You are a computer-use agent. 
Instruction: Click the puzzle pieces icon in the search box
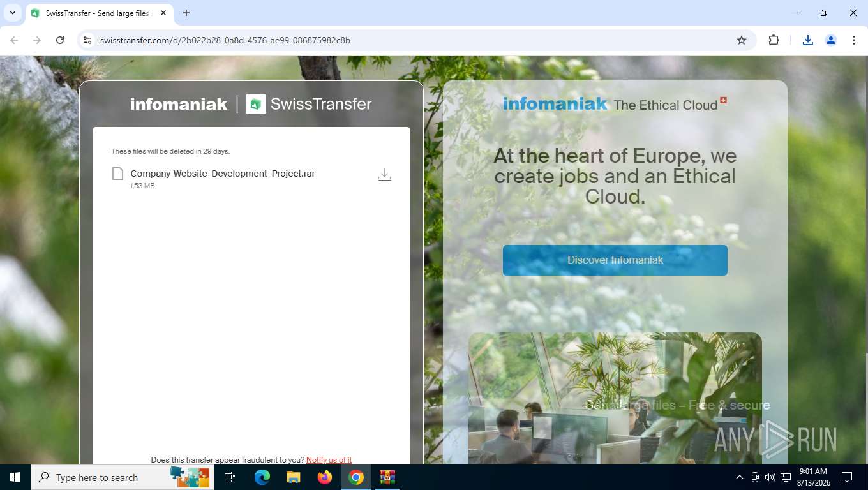pyautogui.click(x=190, y=477)
